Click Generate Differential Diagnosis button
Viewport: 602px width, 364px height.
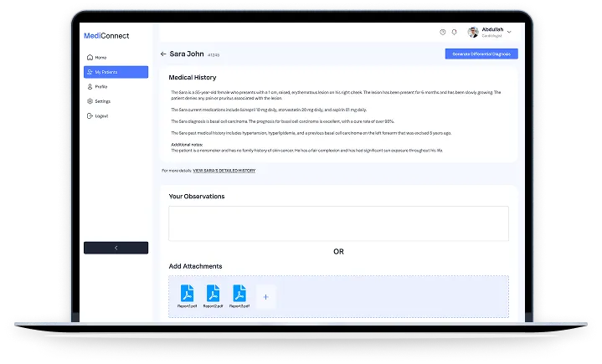pos(481,54)
